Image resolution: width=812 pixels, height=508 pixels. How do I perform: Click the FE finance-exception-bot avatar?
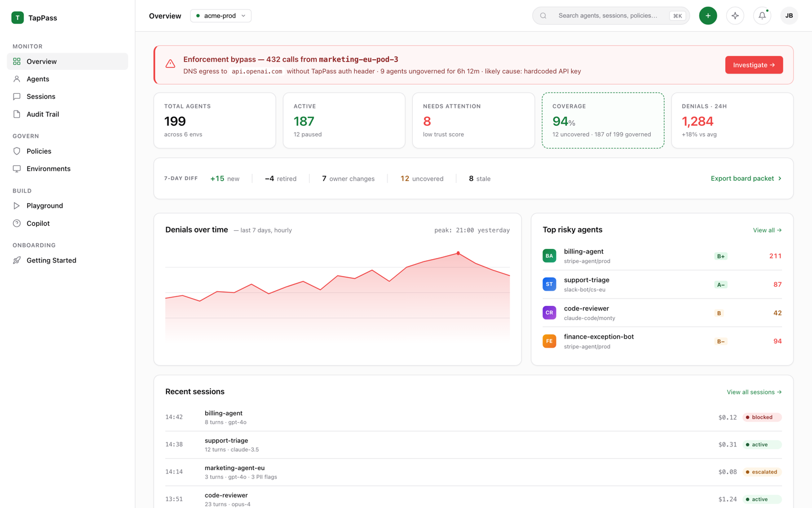pyautogui.click(x=549, y=341)
